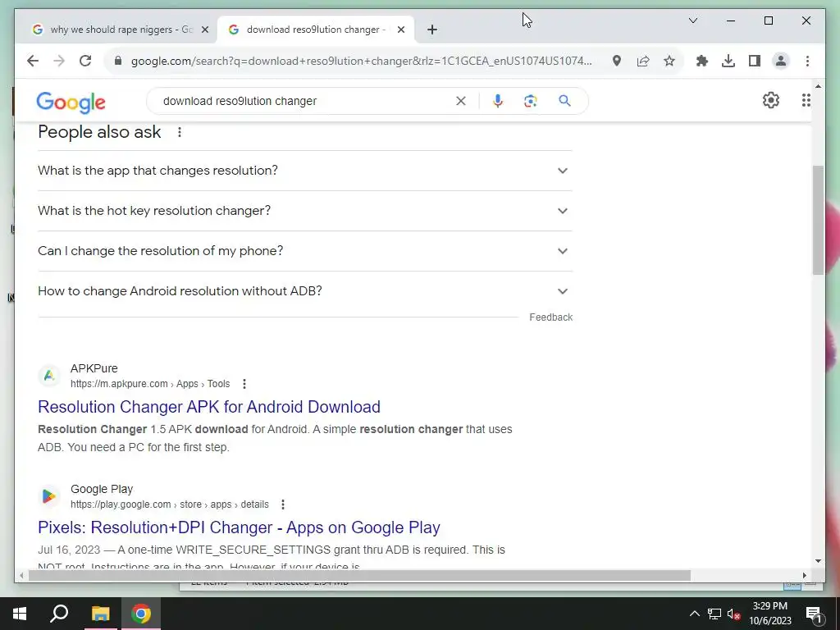Screen dimensions: 840x630
Task: Click the vertical scrollbar thumb
Action: 818,220
